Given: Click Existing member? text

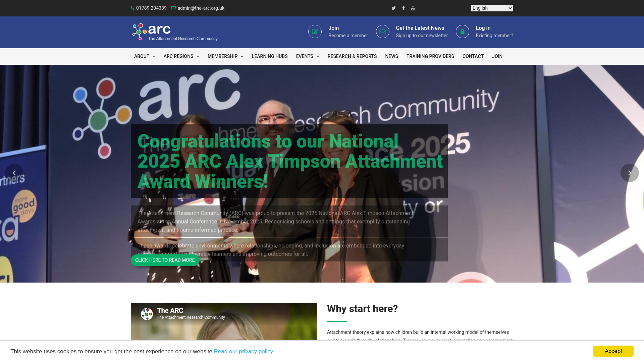Looking at the screenshot, I should click(494, 36).
